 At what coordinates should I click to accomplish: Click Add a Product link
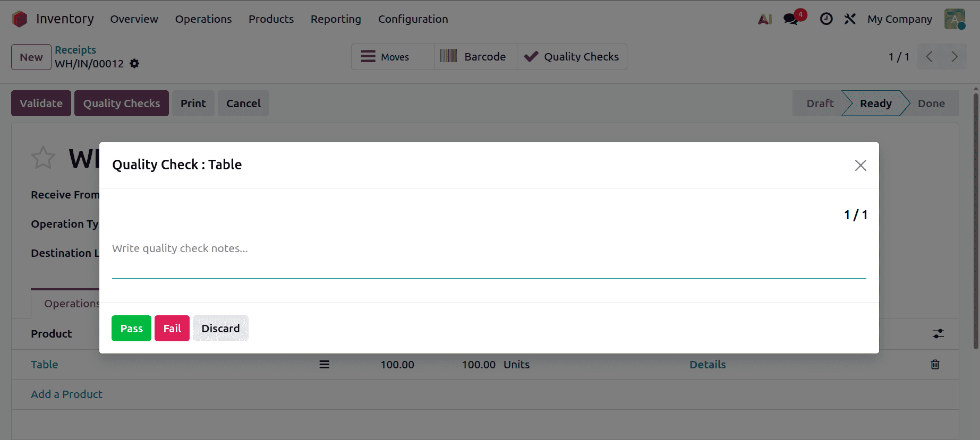coord(66,394)
